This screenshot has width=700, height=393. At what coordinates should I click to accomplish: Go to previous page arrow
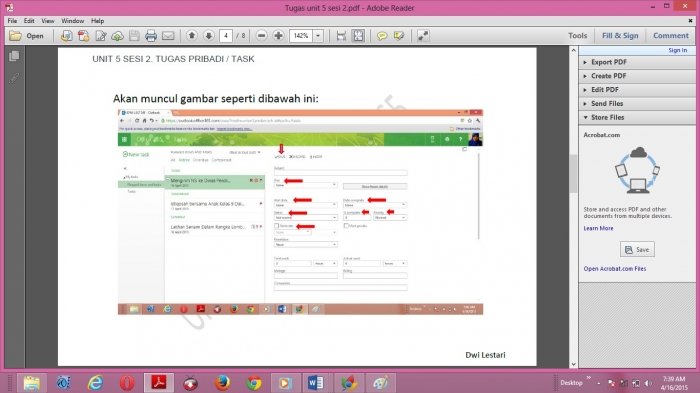point(192,36)
